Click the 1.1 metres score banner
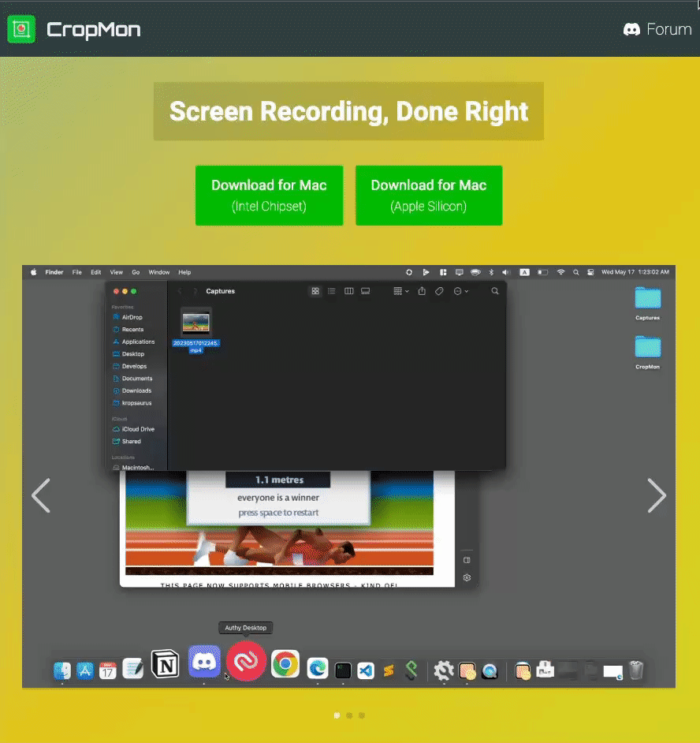Viewport: 700px width, 743px height. 278,480
